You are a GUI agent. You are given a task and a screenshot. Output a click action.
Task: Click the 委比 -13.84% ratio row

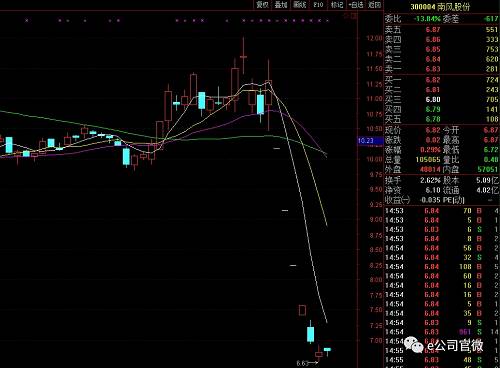[442, 19]
